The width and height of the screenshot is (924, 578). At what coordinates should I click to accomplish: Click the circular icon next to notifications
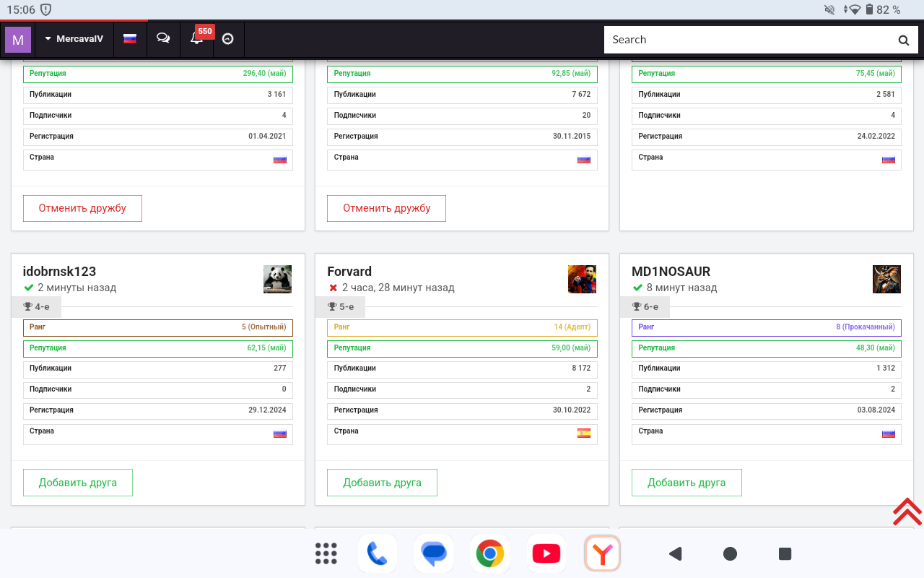[228, 39]
